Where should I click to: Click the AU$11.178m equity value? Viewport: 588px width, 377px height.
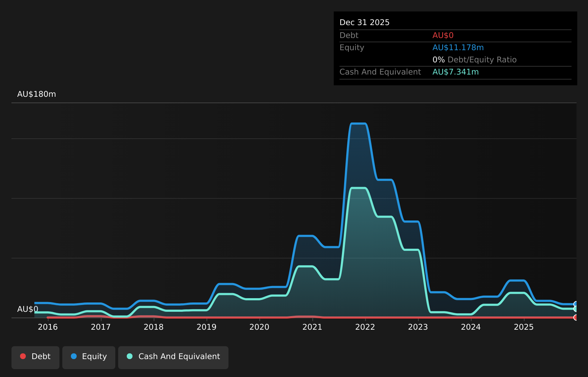coord(458,48)
